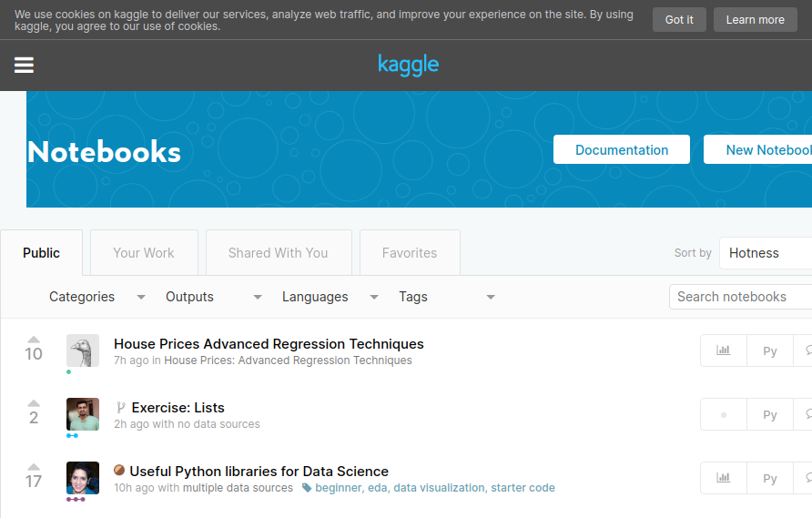Expand the Tags filter dropdown
Viewport: 812px width, 518px height.
(446, 297)
